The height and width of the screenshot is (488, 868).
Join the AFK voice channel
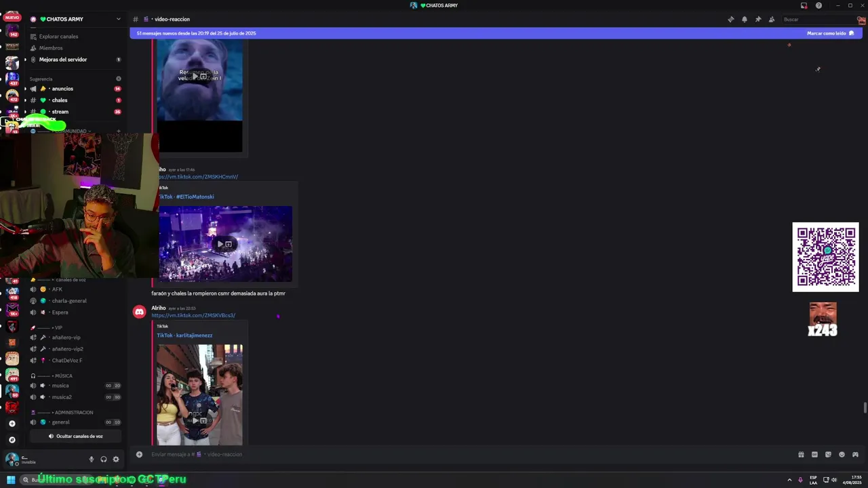coord(75,289)
